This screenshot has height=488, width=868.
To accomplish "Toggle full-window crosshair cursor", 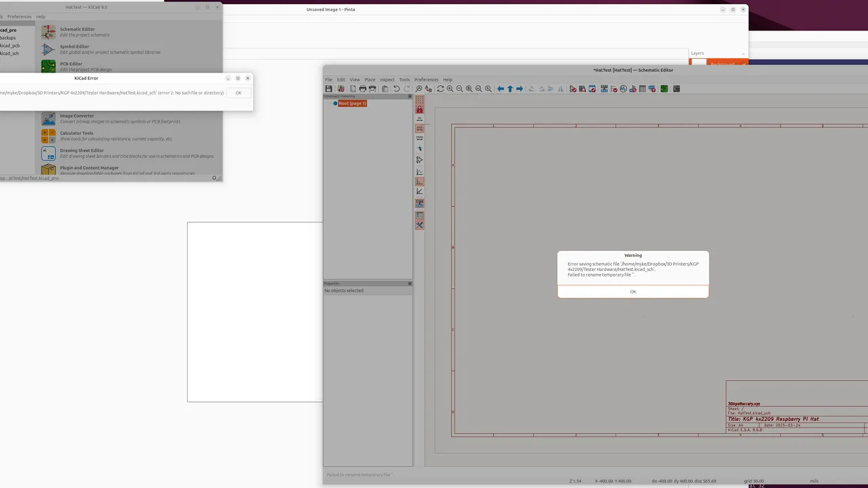I will [420, 148].
